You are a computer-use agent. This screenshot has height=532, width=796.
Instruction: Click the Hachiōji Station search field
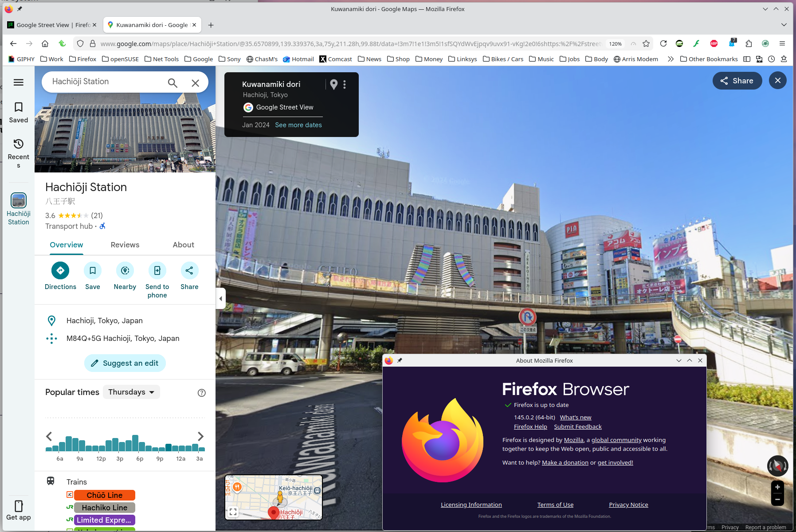click(106, 82)
